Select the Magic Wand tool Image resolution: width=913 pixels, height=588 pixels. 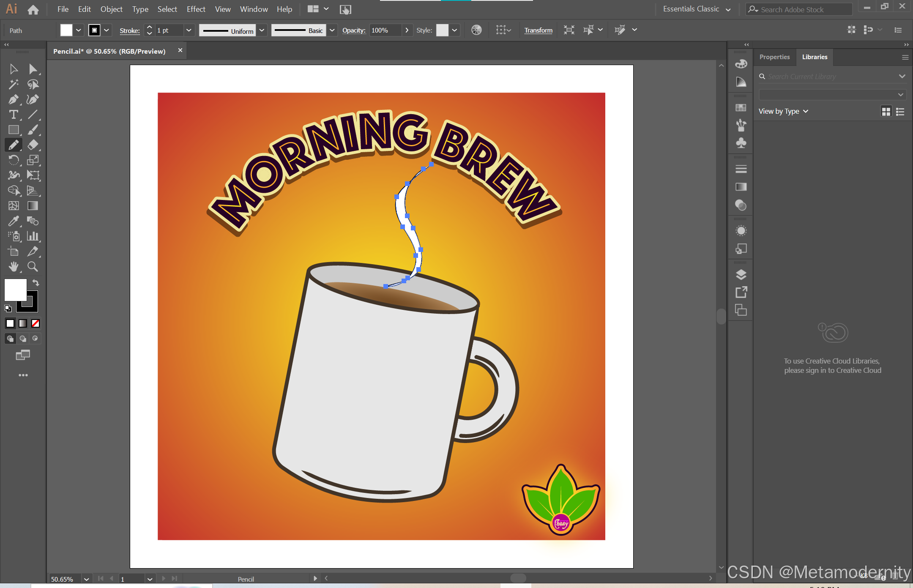coord(13,85)
